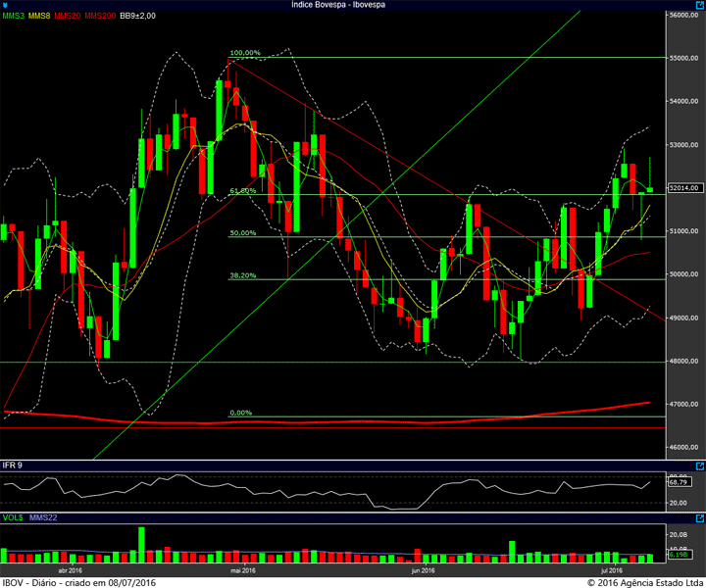Click the volume value tag 6,19B
The width and height of the screenshot is (706, 588).
point(679,555)
